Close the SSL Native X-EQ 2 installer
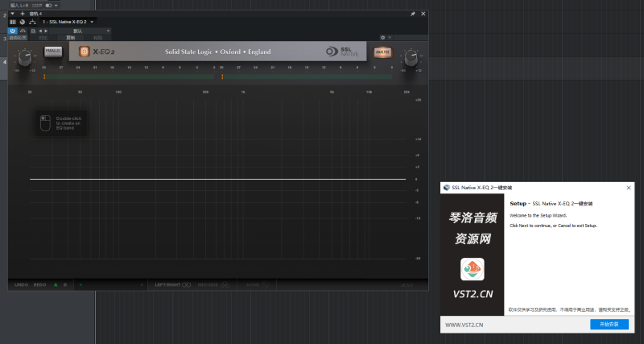The height and width of the screenshot is (344, 644). tap(629, 188)
